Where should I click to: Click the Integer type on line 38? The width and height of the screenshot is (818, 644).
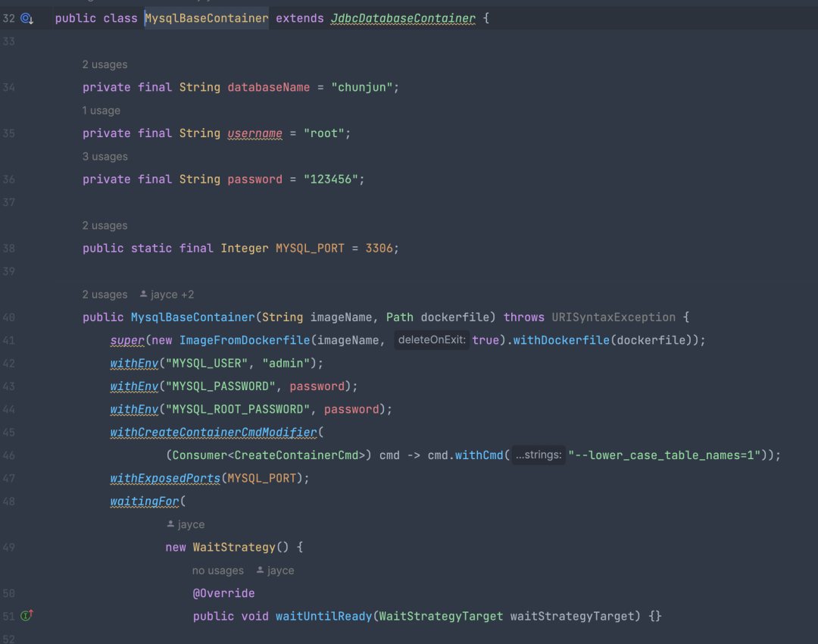tap(244, 248)
